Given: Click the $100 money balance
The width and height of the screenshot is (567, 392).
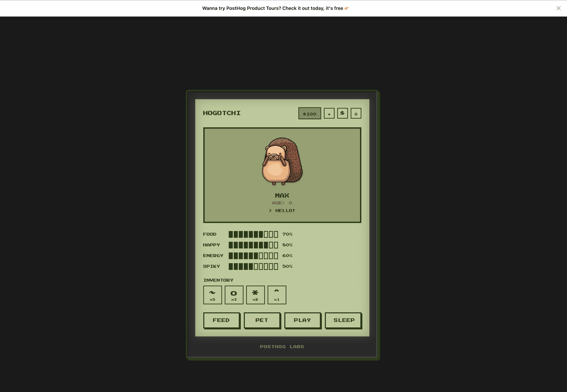Looking at the screenshot, I should tap(309, 113).
